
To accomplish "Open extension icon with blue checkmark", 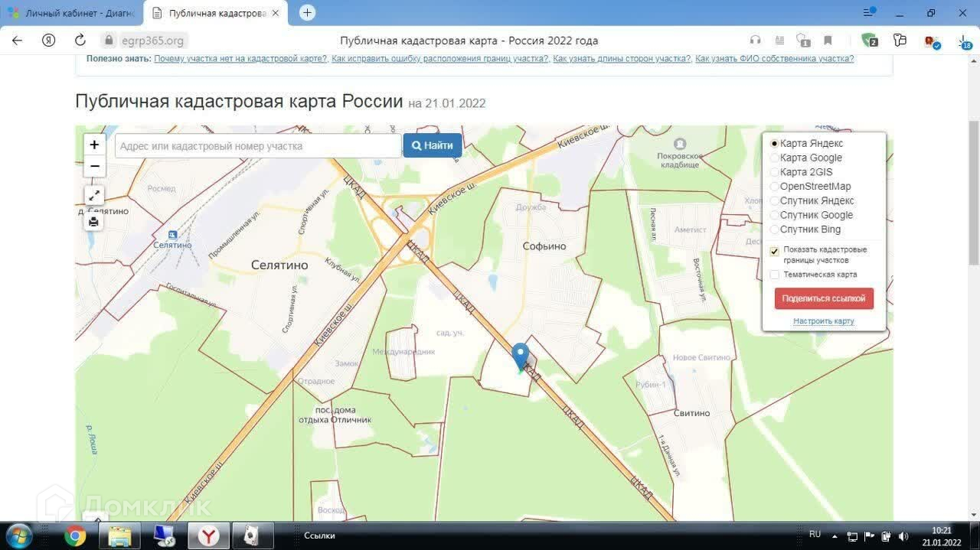I will click(x=931, y=41).
